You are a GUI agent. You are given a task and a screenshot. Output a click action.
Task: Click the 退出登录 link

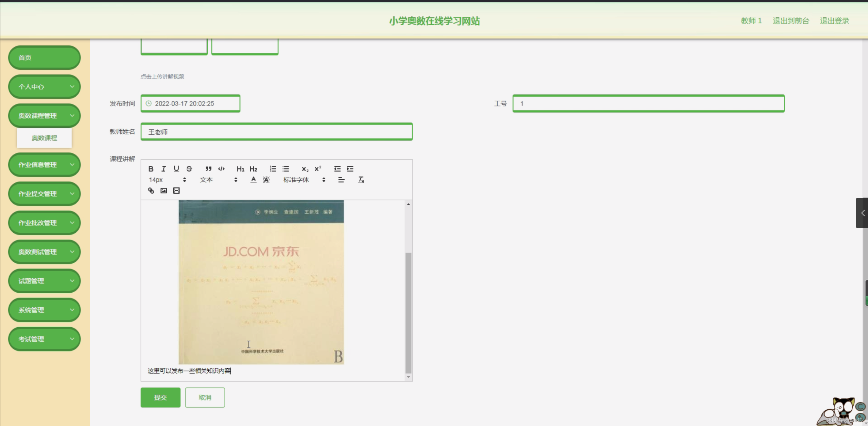pyautogui.click(x=834, y=21)
